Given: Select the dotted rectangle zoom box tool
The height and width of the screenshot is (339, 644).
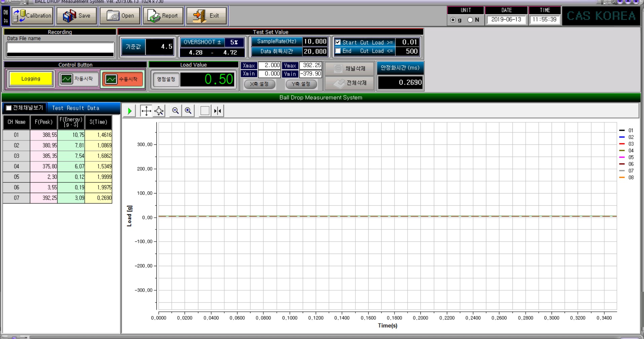Looking at the screenshot, I should 205,111.
